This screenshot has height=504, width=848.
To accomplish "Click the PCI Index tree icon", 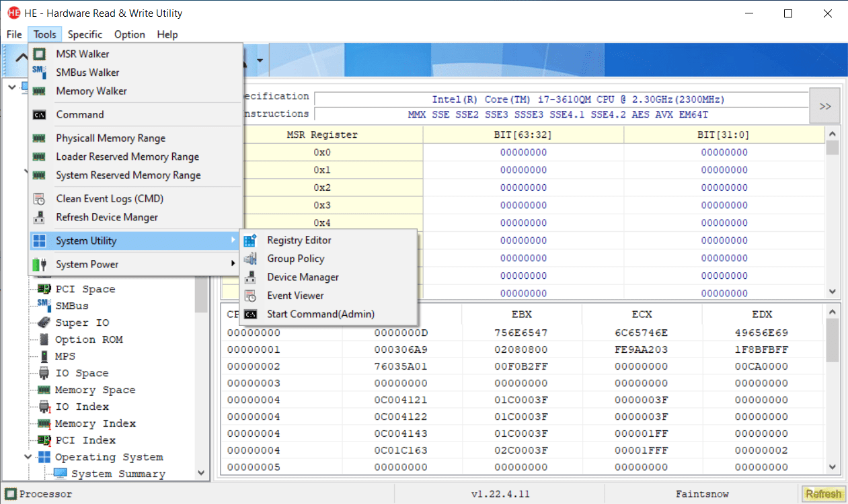I will coord(44,440).
